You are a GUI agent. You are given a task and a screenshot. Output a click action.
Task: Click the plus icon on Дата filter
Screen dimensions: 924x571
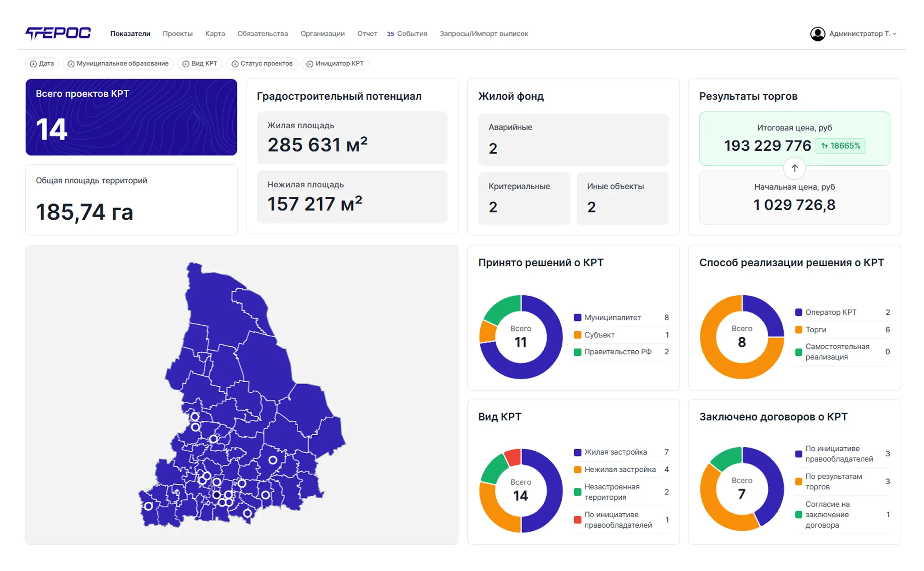tap(33, 64)
